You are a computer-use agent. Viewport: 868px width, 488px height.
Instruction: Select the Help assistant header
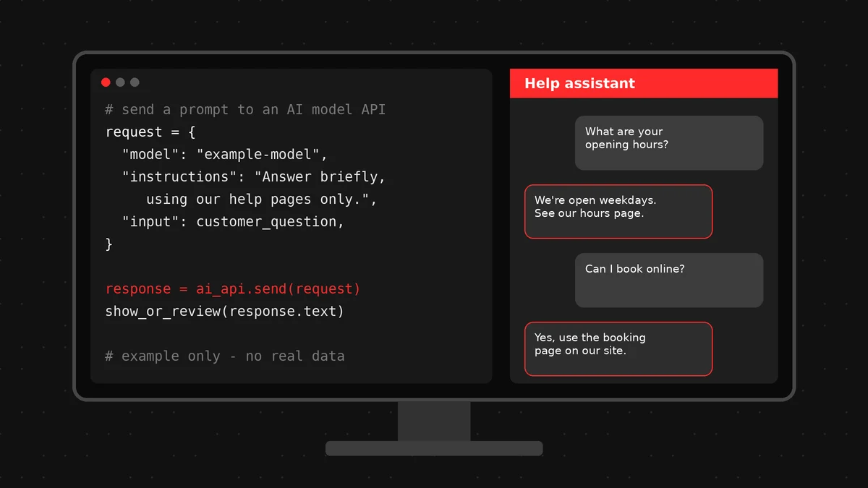(644, 83)
